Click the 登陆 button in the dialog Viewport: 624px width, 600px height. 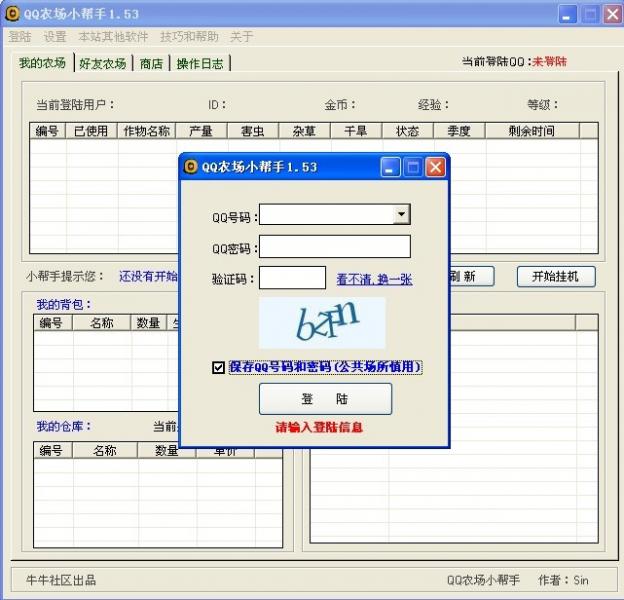(325, 399)
